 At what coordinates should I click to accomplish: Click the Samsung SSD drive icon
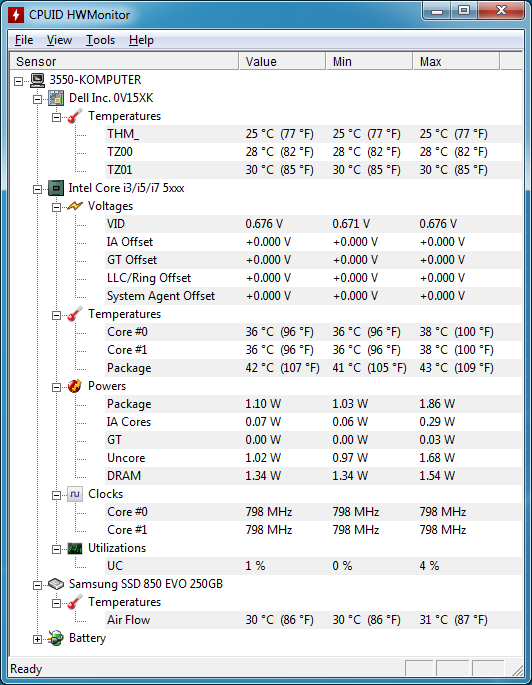(56, 584)
